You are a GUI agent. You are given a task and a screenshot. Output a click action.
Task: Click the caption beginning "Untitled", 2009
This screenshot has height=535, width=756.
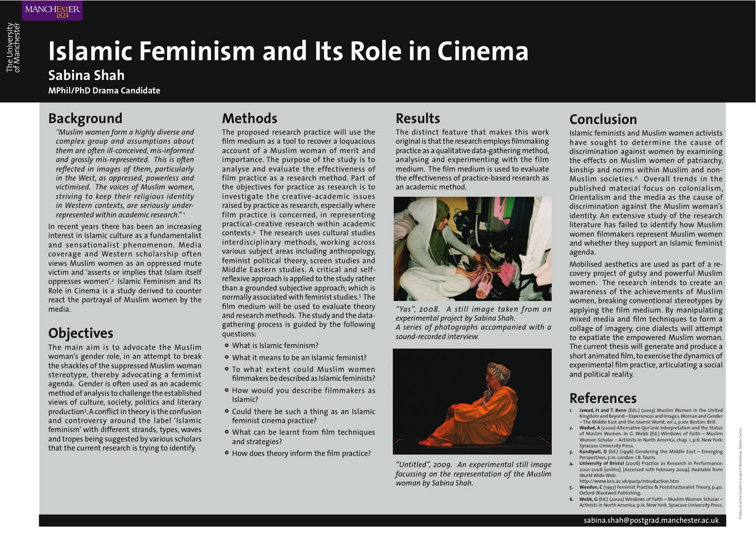pos(473,474)
